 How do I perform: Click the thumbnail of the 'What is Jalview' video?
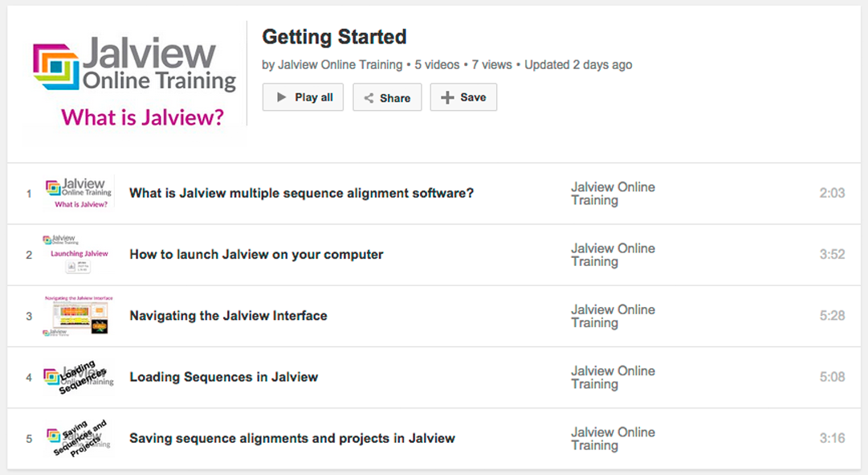[79, 194]
